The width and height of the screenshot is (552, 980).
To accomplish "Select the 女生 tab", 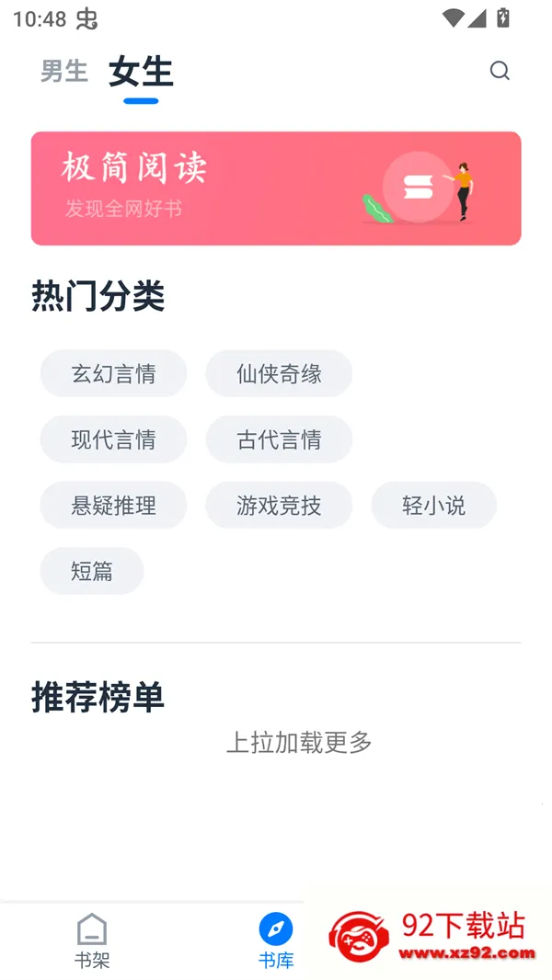I will [141, 72].
